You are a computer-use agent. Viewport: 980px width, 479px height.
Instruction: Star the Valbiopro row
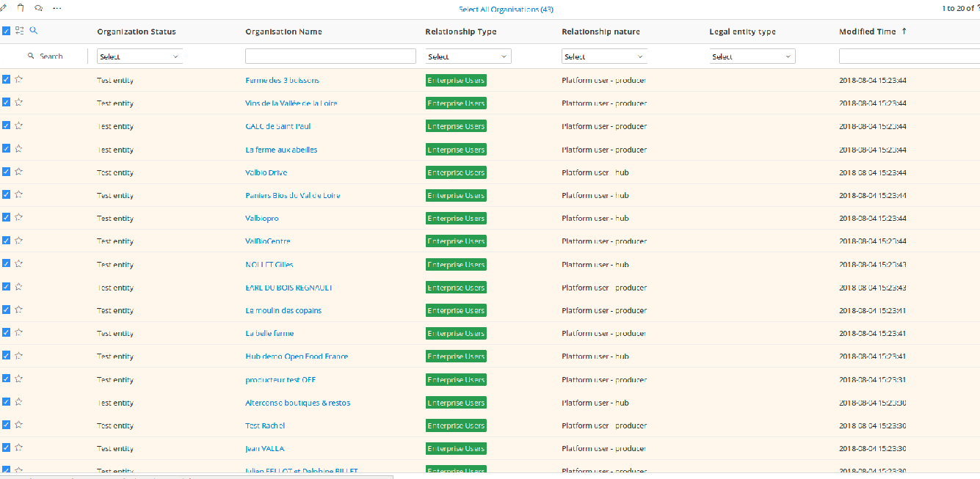point(19,217)
